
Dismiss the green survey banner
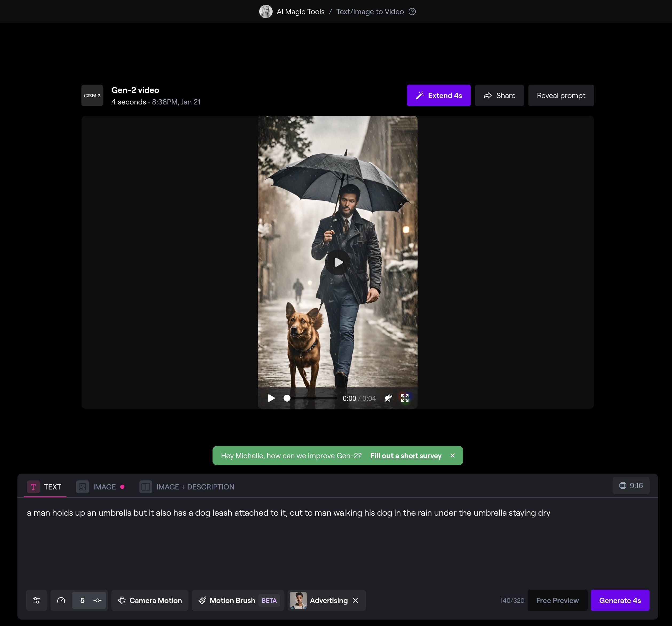point(452,456)
